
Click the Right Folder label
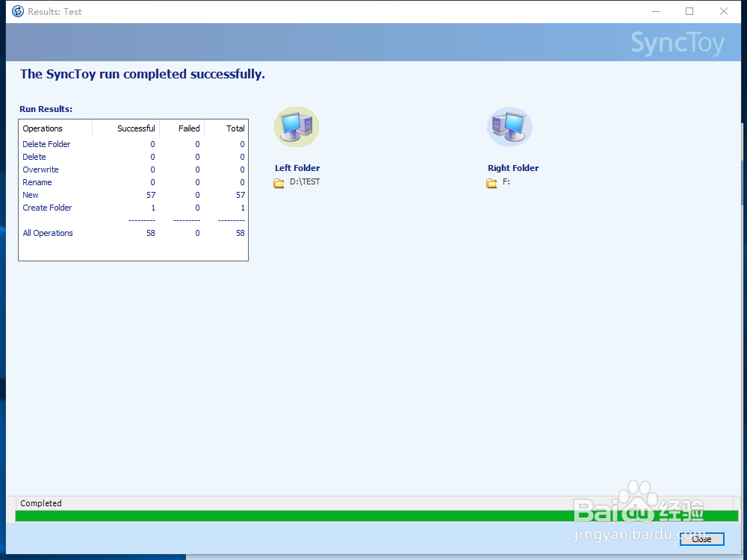click(x=513, y=168)
